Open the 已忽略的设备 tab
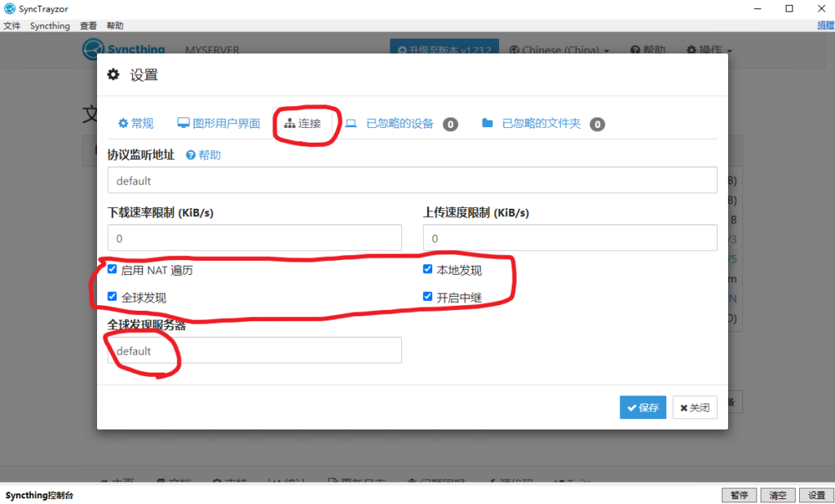 (400, 124)
